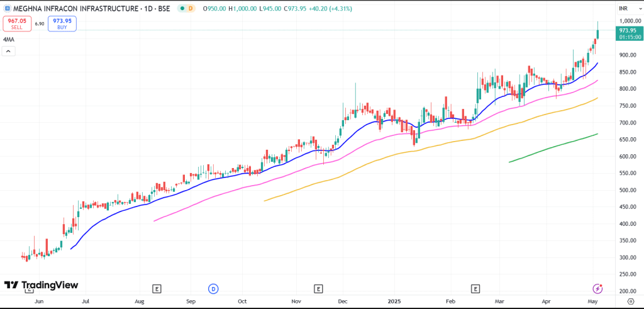
Task: Open the E earnings marker between Feb and Mar
Action: point(475,289)
